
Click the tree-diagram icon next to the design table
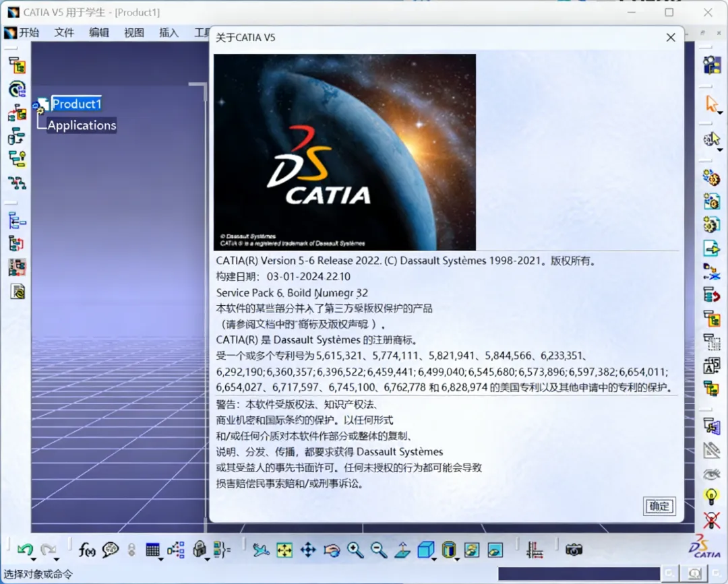pyautogui.click(x=176, y=550)
